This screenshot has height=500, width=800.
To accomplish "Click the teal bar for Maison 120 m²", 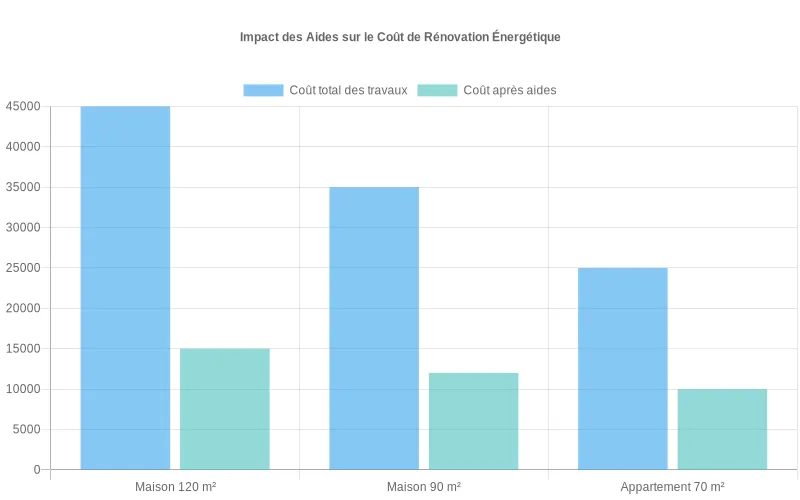I will (225, 409).
